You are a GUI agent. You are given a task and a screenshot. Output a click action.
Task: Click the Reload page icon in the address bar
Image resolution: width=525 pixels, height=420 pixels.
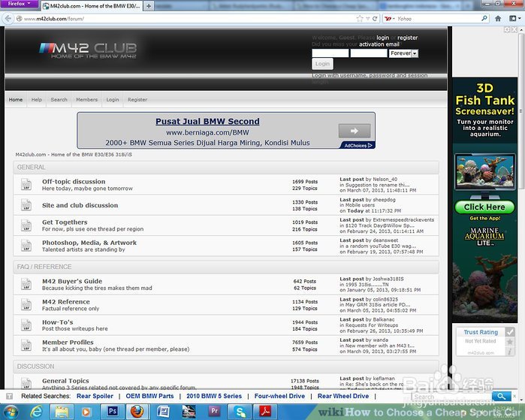375,19
